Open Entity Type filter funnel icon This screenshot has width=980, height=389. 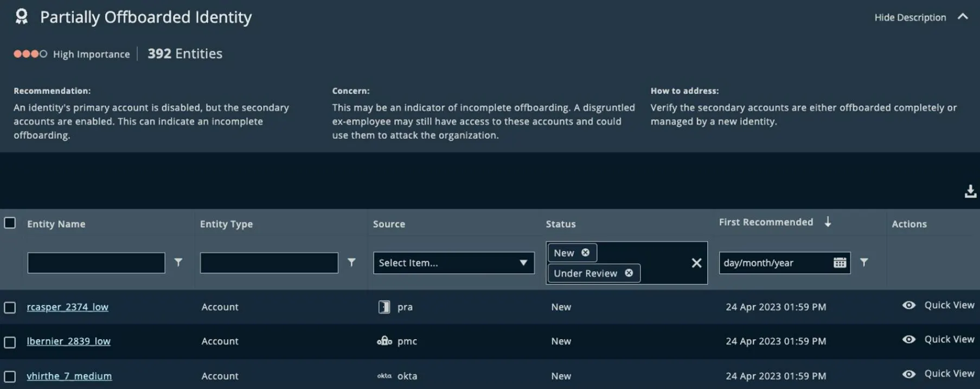click(x=351, y=262)
